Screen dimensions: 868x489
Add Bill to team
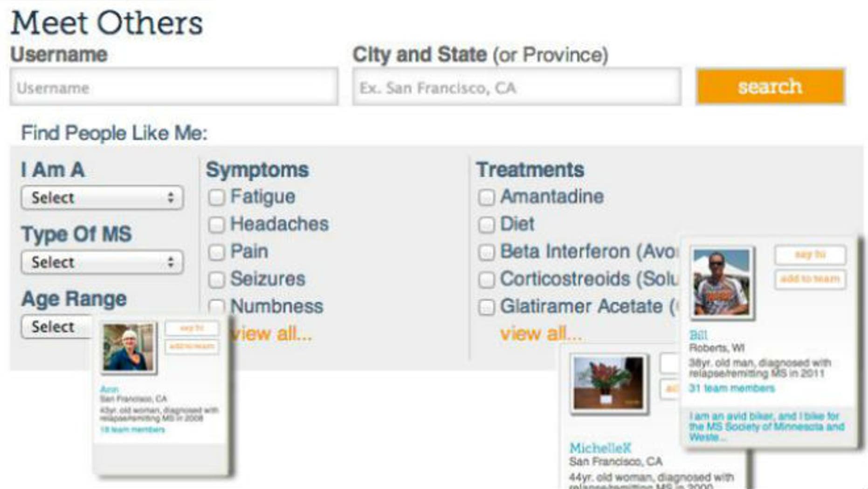click(810, 279)
